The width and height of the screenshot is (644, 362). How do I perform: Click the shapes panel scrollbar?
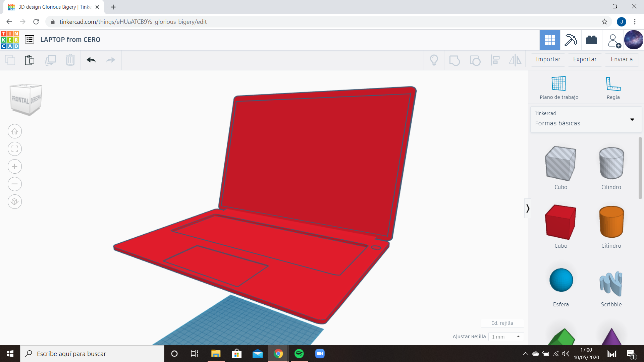640,168
